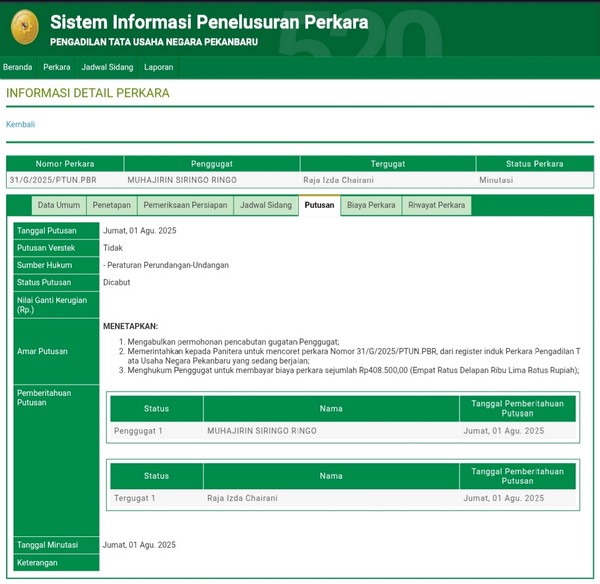This screenshot has width=600, height=584.
Task: Select the Putusan tab
Action: (x=319, y=205)
